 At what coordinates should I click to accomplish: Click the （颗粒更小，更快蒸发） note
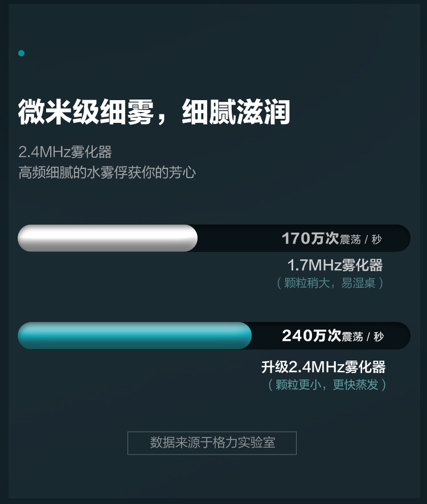[327, 385]
